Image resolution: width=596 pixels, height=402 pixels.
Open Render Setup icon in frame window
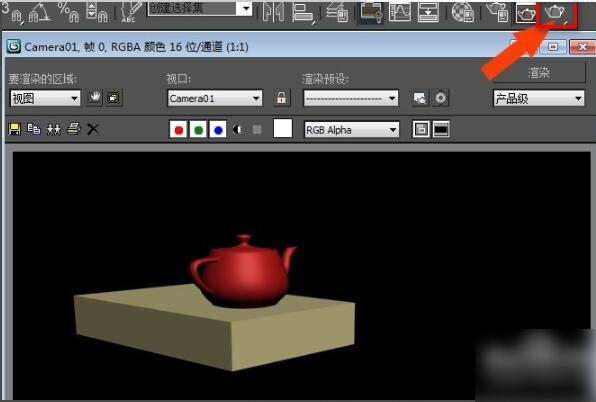click(x=420, y=98)
